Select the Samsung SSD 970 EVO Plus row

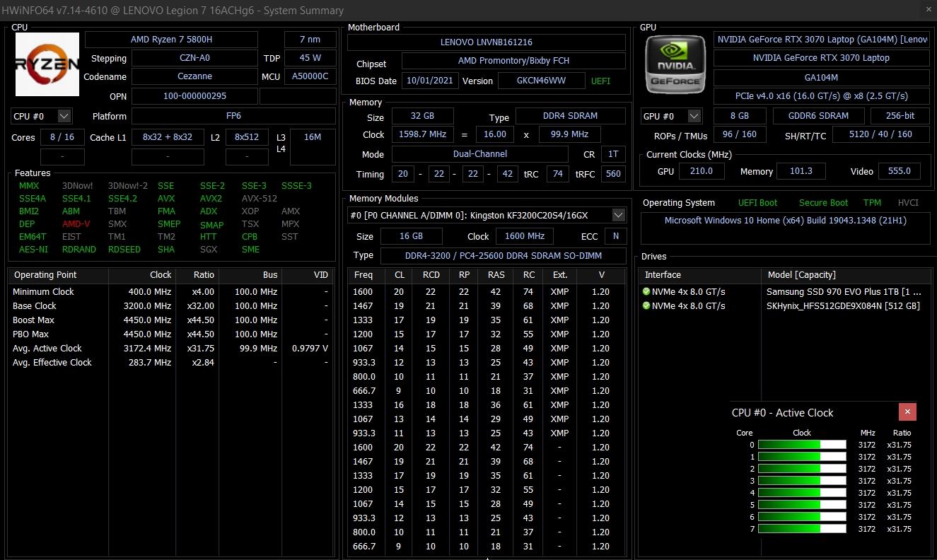click(785, 291)
